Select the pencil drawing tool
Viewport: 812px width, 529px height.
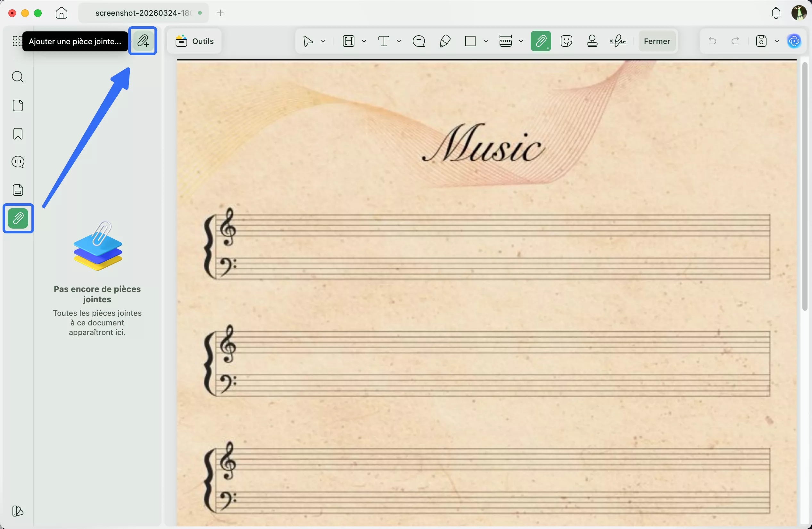click(445, 41)
